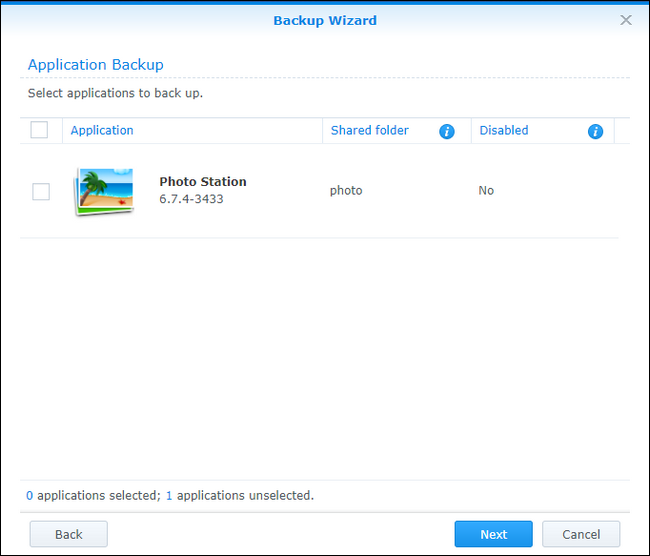Close the Backup Wizard dialog
This screenshot has width=650, height=556.
click(626, 20)
